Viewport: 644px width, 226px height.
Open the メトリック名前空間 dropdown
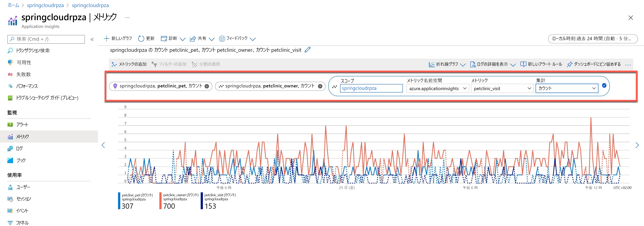437,88
